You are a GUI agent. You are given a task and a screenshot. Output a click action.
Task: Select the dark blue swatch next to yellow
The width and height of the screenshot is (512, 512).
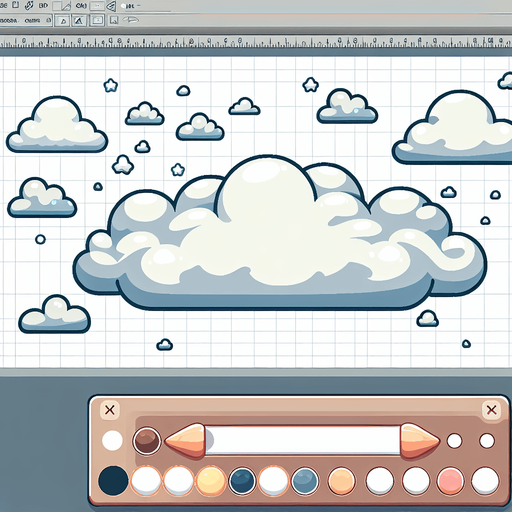(242, 480)
